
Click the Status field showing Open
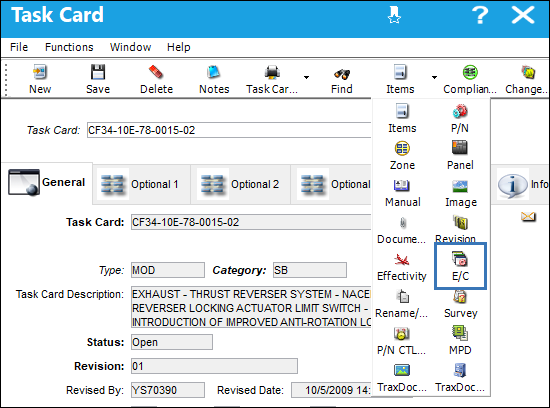point(172,342)
